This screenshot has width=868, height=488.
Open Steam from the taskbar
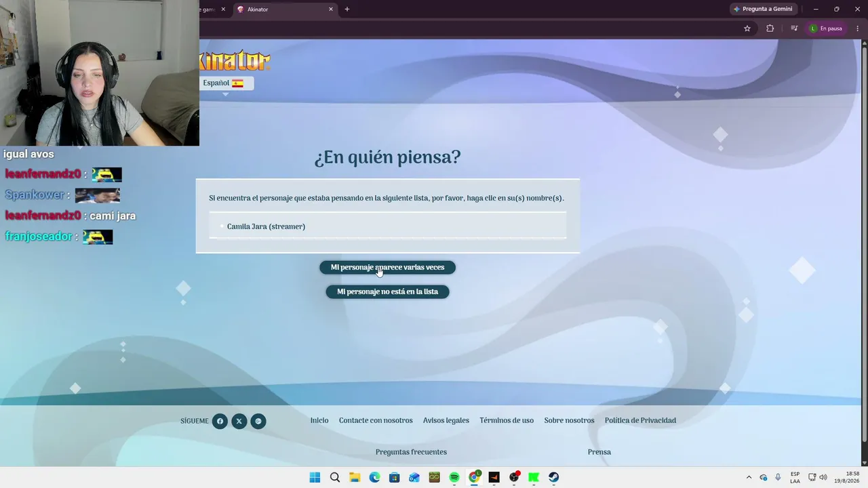(x=554, y=477)
